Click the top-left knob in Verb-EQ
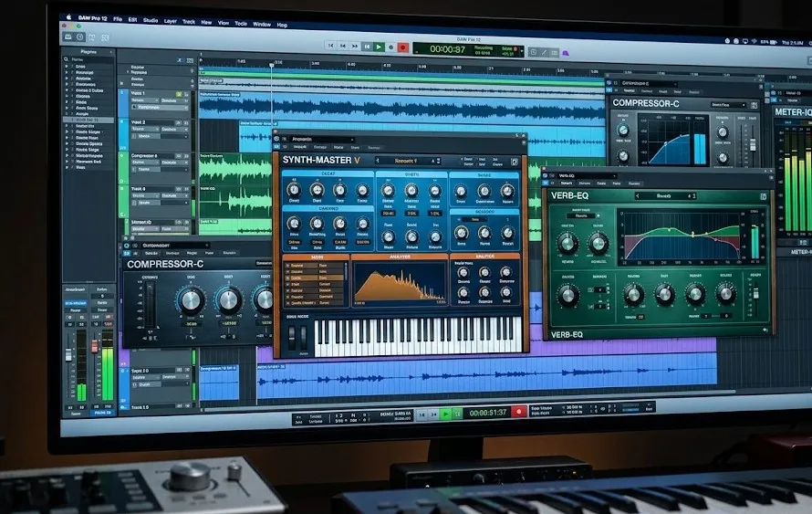 pyautogui.click(x=567, y=243)
